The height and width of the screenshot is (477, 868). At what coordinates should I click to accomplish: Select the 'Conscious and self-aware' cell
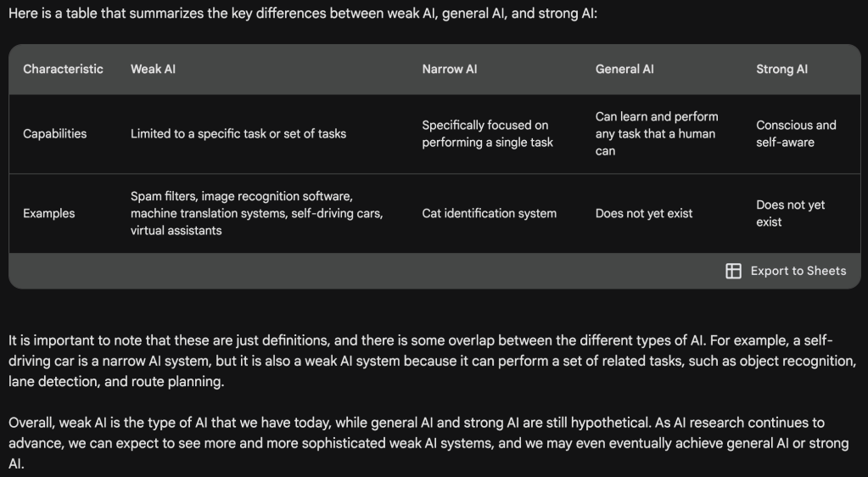click(x=796, y=133)
